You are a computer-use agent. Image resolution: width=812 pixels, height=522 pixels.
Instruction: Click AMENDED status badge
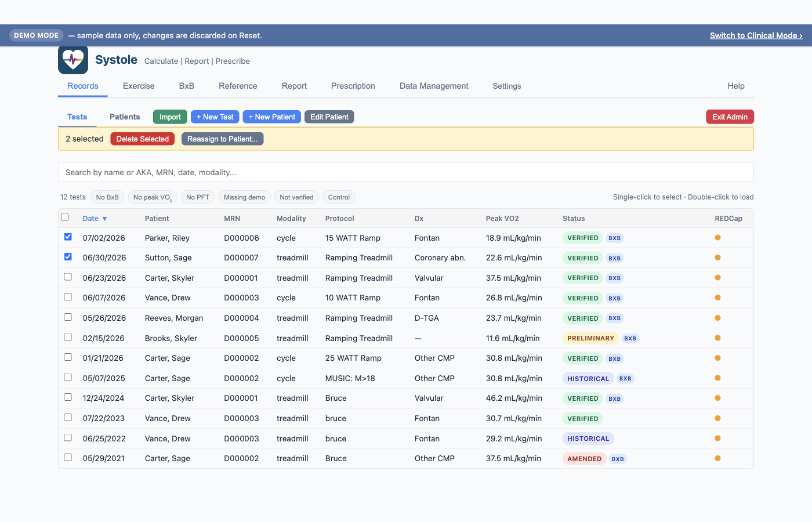(x=584, y=459)
